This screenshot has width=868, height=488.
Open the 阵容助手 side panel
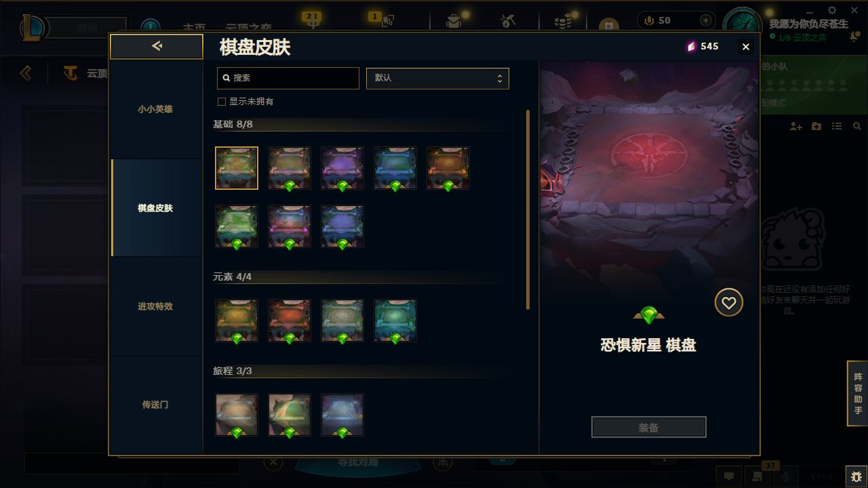tap(858, 393)
